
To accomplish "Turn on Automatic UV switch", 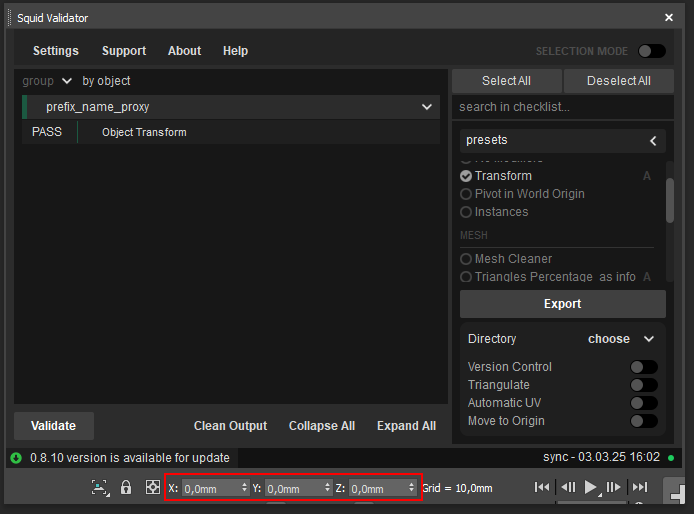I will (x=644, y=403).
